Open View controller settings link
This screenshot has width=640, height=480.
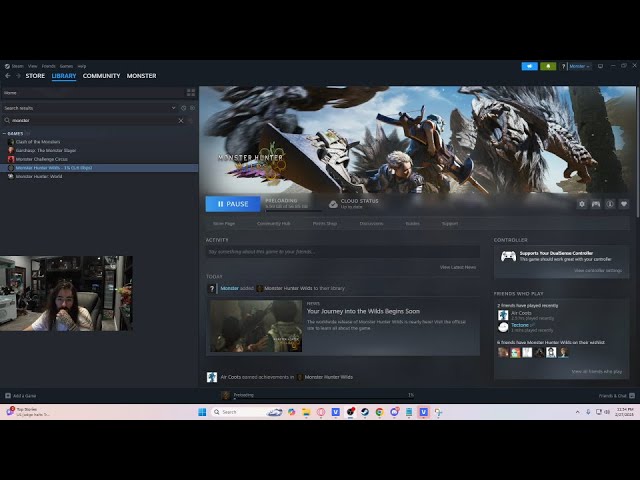tap(598, 270)
